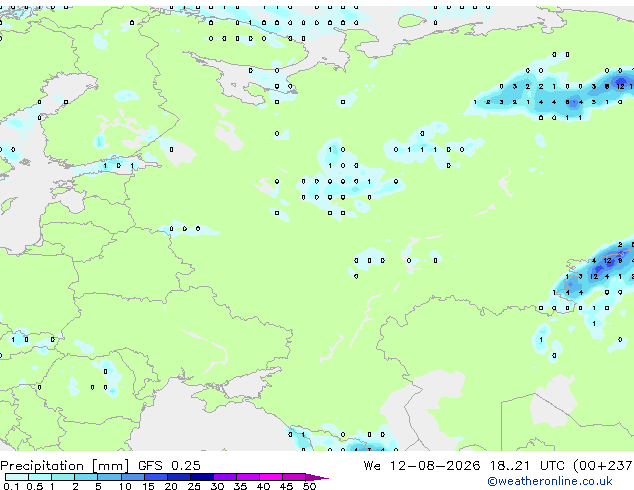Click the "35" legend scale label
This screenshot has width=634, height=490.
[x=240, y=486]
